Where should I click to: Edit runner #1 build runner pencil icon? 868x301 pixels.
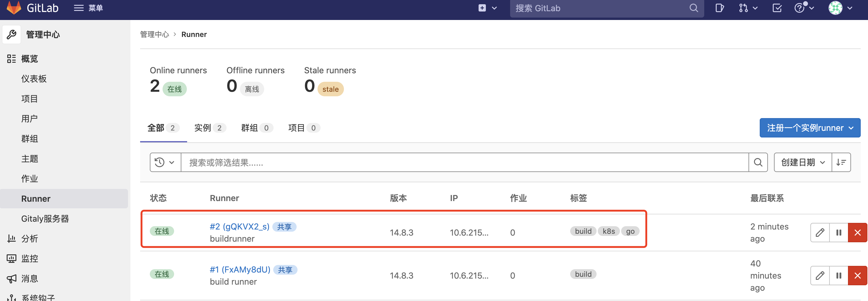(820, 276)
